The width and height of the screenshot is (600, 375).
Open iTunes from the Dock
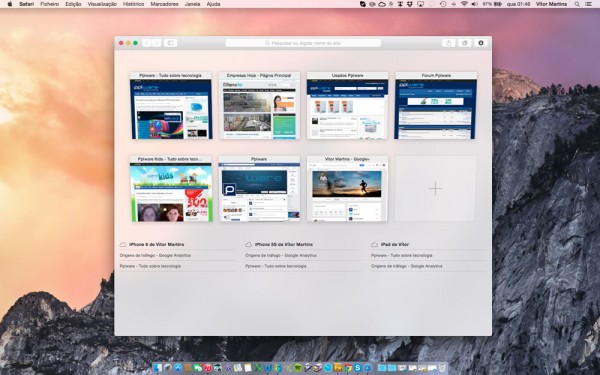point(207,368)
